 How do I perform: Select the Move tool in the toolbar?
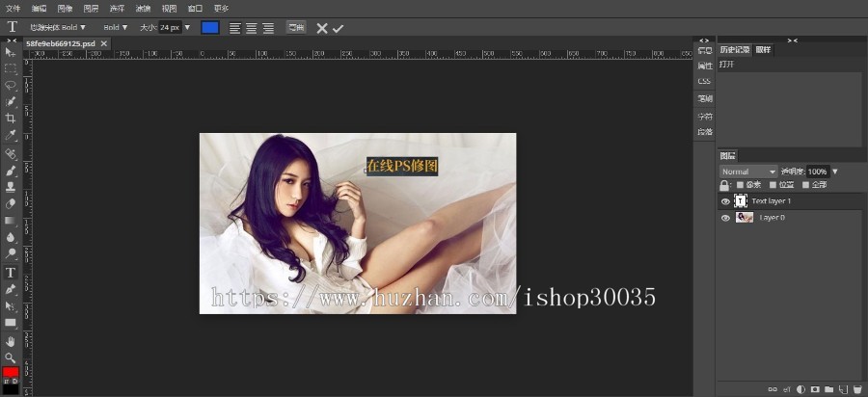[x=11, y=52]
